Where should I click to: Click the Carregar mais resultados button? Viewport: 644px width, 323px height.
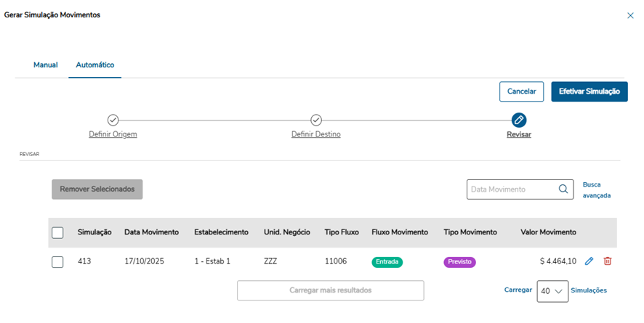[x=330, y=290]
